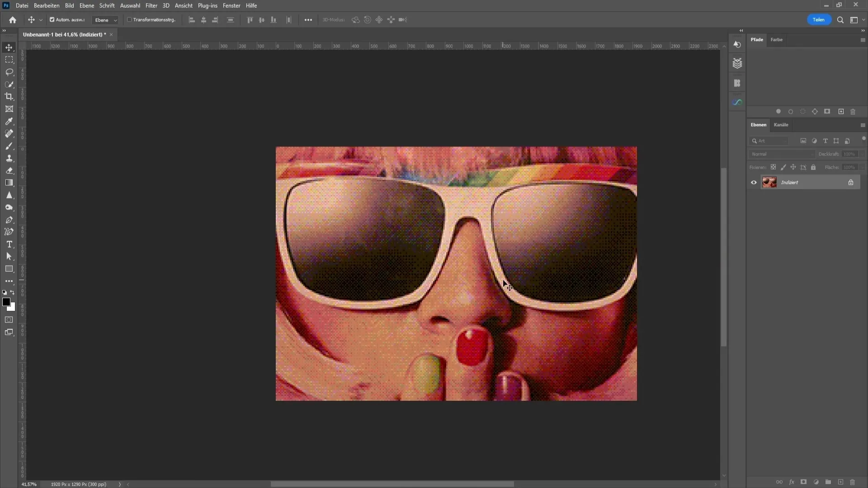Viewport: 868px width, 488px height.
Task: Select the Eraser tool
Action: point(9,170)
